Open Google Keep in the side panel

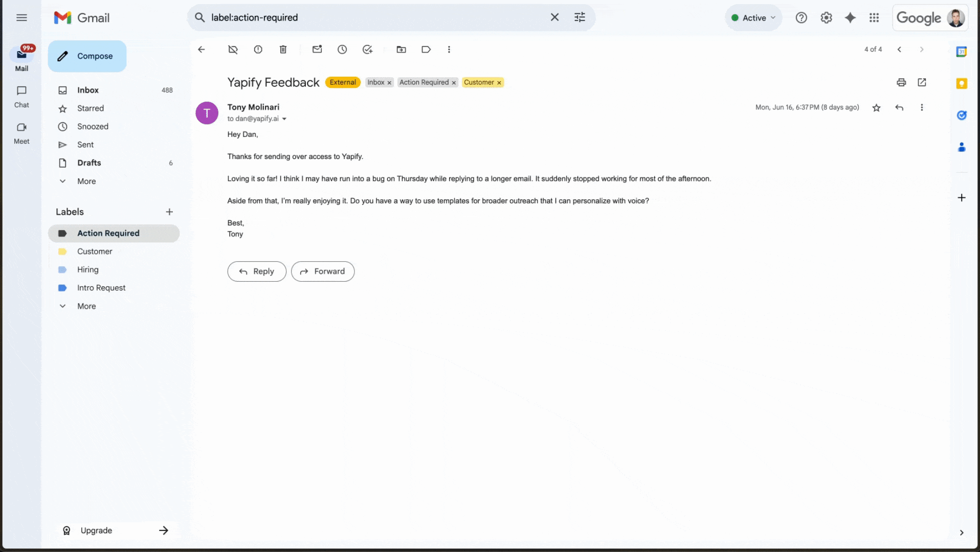tap(962, 83)
